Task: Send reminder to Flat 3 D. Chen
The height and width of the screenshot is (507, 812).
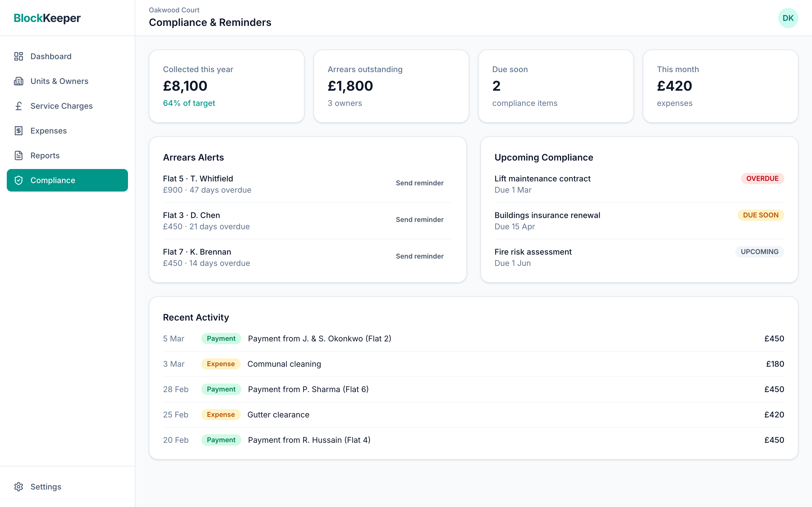Action: [x=420, y=220]
